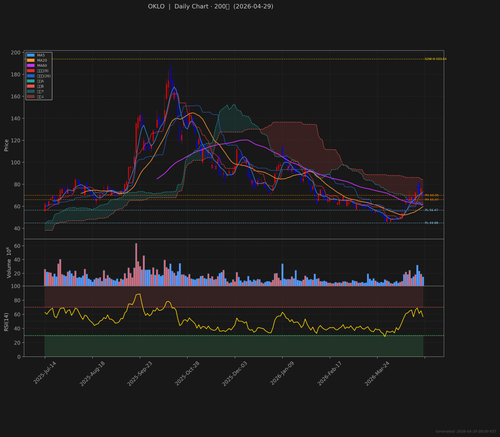Click the 20 tick on RSI axis
Screen dimensions: 500x437
(x=17, y=343)
